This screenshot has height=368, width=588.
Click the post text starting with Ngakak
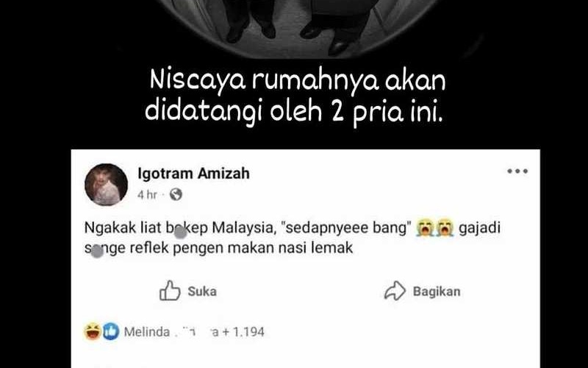(x=293, y=238)
